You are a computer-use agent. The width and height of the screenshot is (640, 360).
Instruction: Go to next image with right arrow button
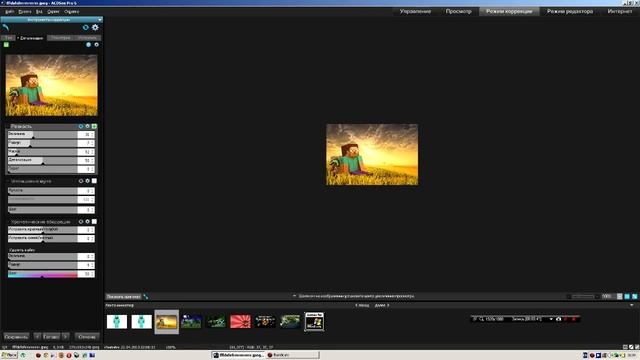click(x=65, y=337)
